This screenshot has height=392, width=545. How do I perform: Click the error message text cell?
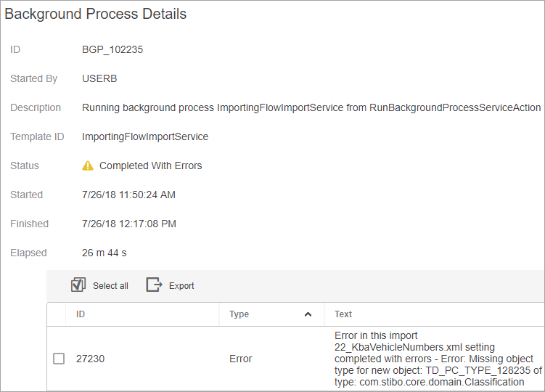click(x=438, y=359)
